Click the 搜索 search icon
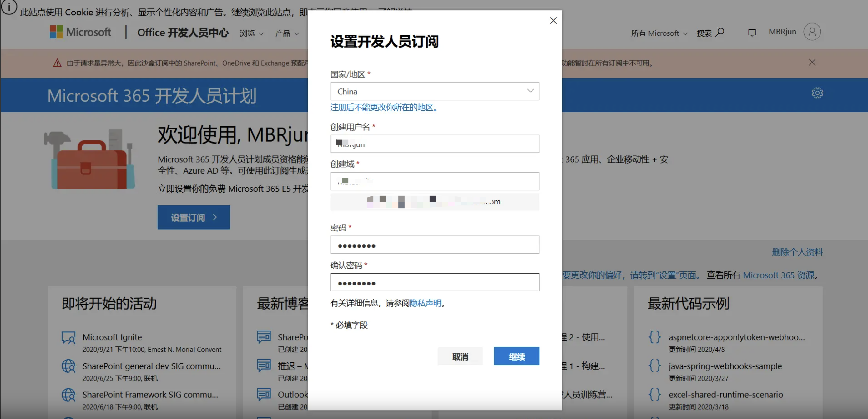868x419 pixels. click(x=720, y=32)
